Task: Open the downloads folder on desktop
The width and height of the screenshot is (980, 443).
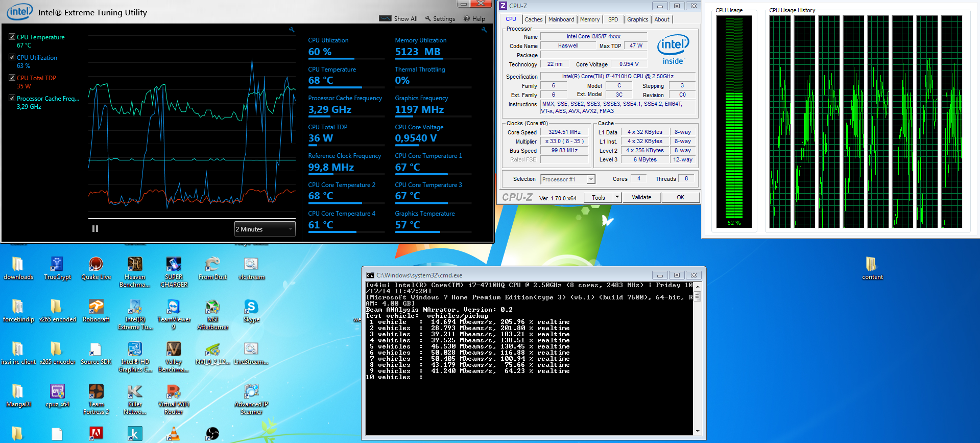Action: point(18,269)
